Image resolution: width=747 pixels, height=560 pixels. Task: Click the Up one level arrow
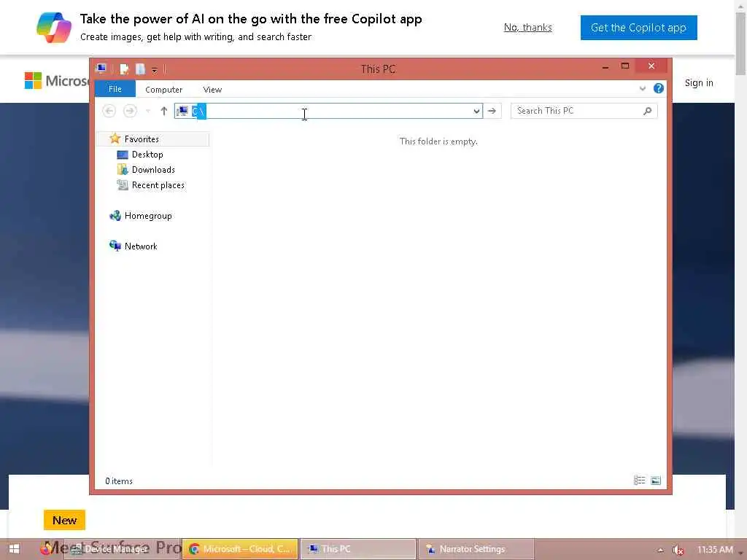164,111
